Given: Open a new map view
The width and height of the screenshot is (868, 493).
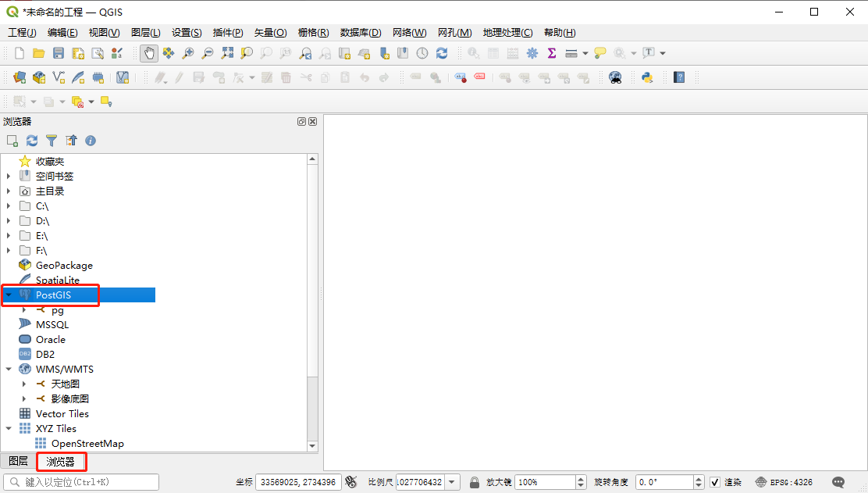Looking at the screenshot, I should 344,53.
